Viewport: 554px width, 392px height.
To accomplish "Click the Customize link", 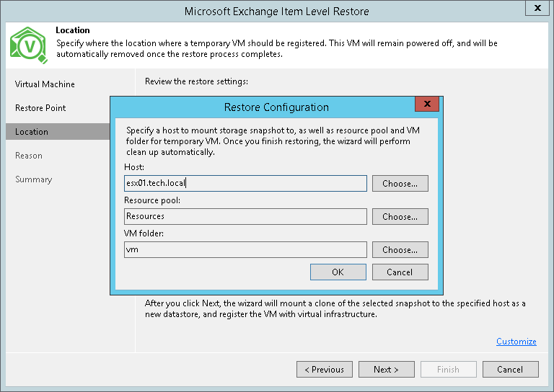I will point(516,341).
